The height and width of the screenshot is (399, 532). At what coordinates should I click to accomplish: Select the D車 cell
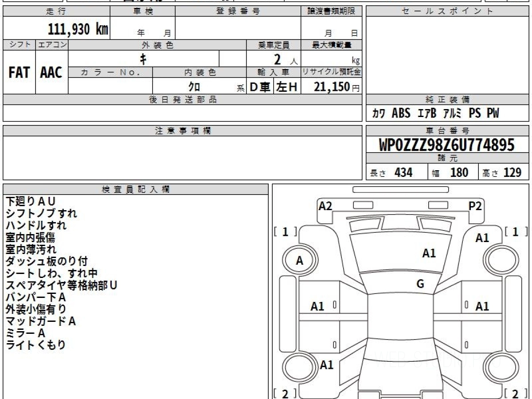(x=260, y=87)
